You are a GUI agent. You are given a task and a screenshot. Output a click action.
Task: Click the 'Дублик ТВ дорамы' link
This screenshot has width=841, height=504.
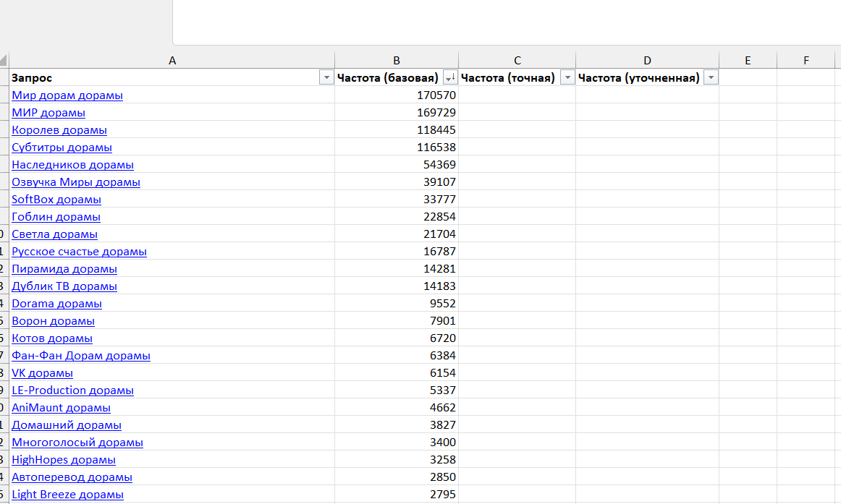[x=64, y=286]
